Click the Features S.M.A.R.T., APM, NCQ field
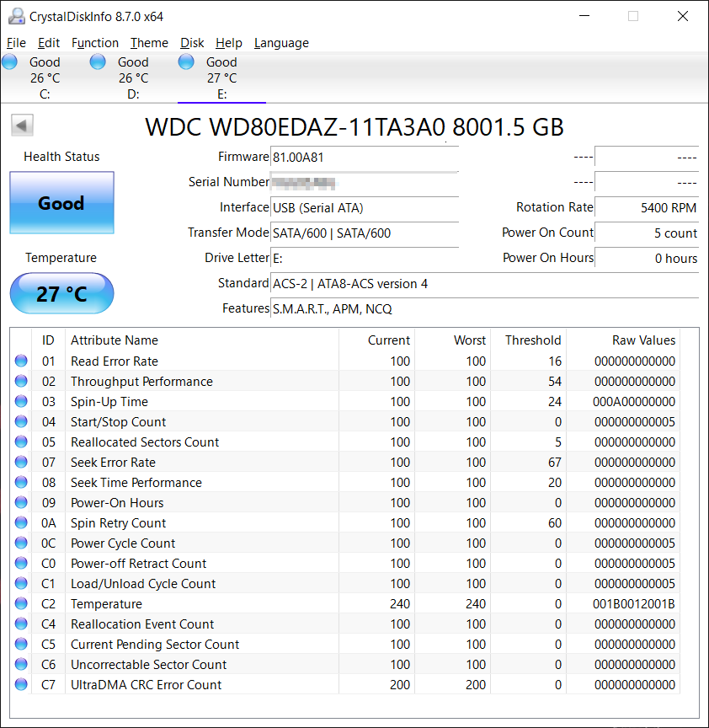 (484, 308)
